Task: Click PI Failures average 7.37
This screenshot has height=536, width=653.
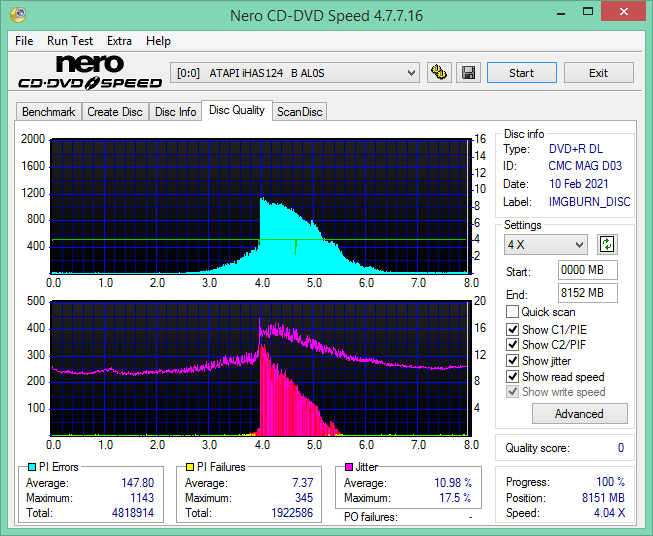Action: tap(302, 483)
